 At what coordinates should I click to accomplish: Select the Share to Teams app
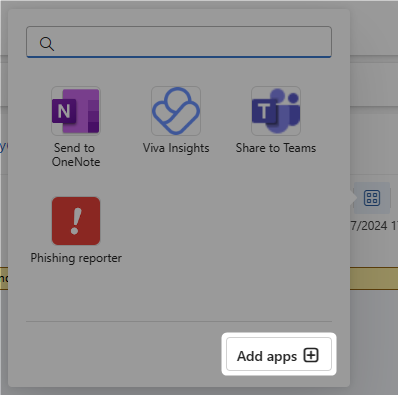[x=276, y=111]
